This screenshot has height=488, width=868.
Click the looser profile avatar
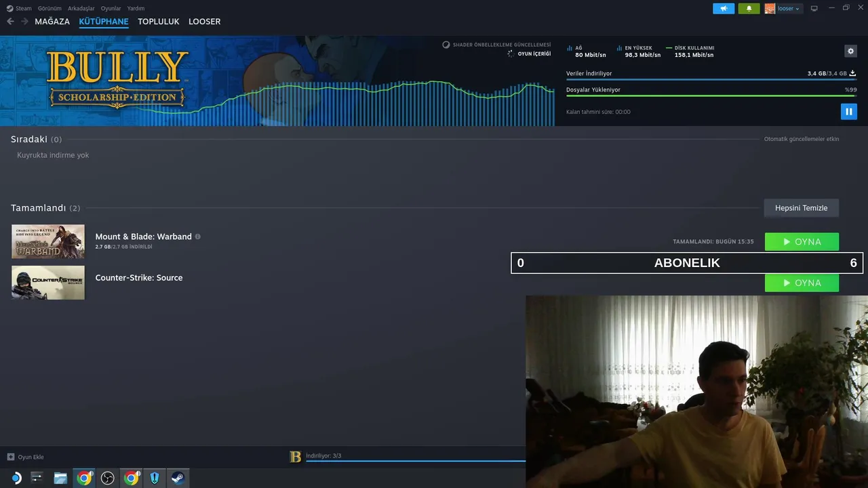tap(770, 8)
